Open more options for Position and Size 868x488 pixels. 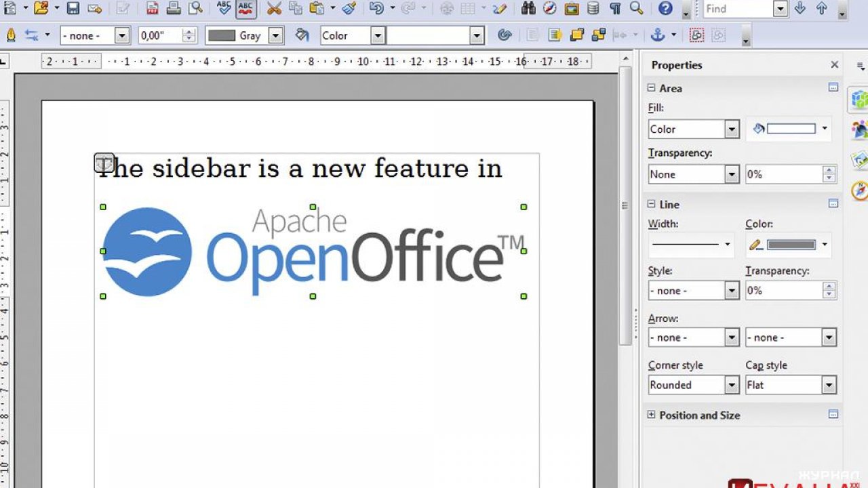833,414
